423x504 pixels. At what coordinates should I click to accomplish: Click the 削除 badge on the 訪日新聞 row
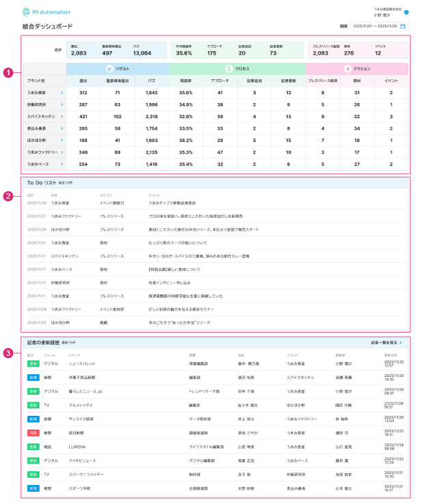33,432
